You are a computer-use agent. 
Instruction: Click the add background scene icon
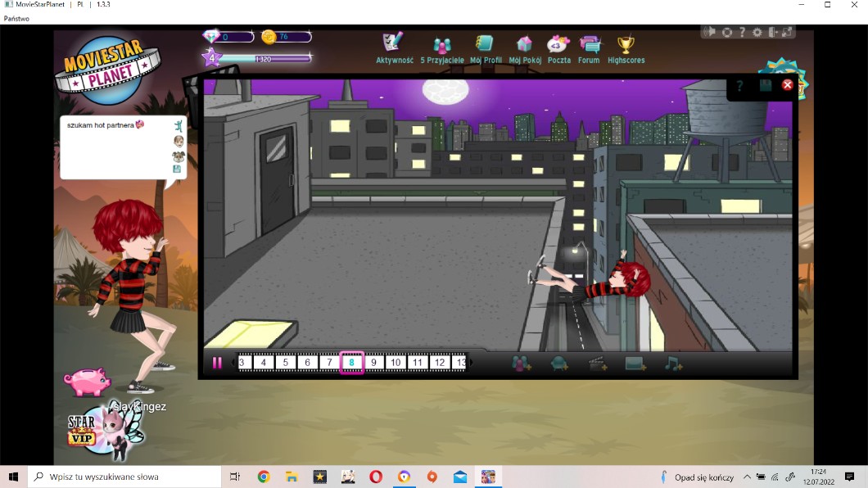tap(635, 364)
